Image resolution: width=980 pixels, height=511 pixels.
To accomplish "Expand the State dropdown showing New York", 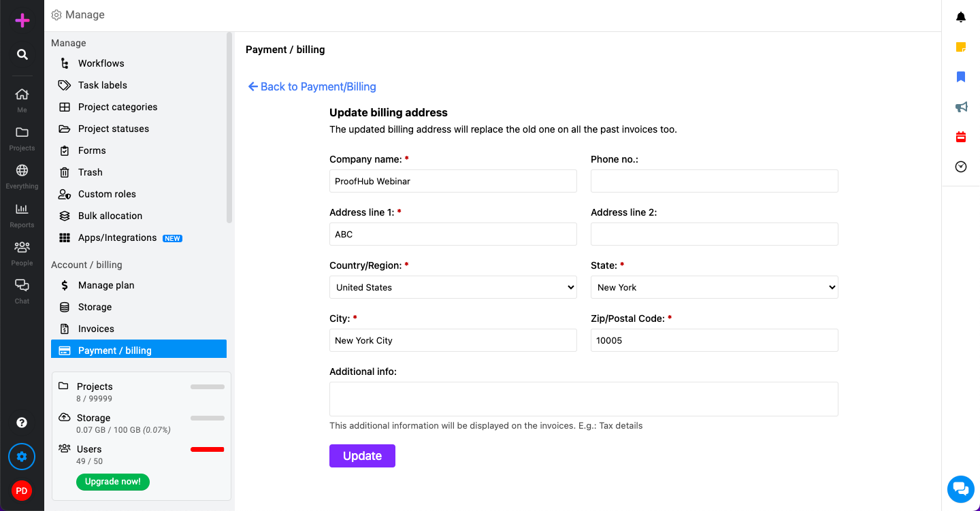I will click(715, 287).
